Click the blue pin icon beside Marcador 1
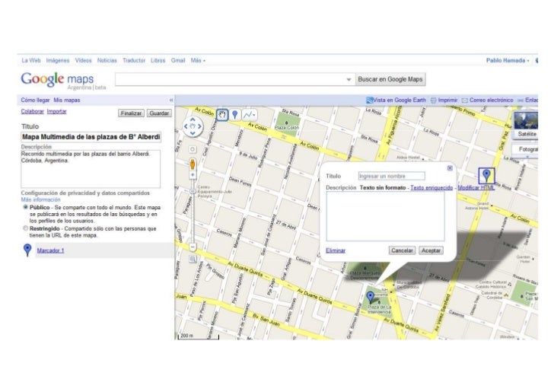This screenshot has height=392, width=554. [27, 250]
